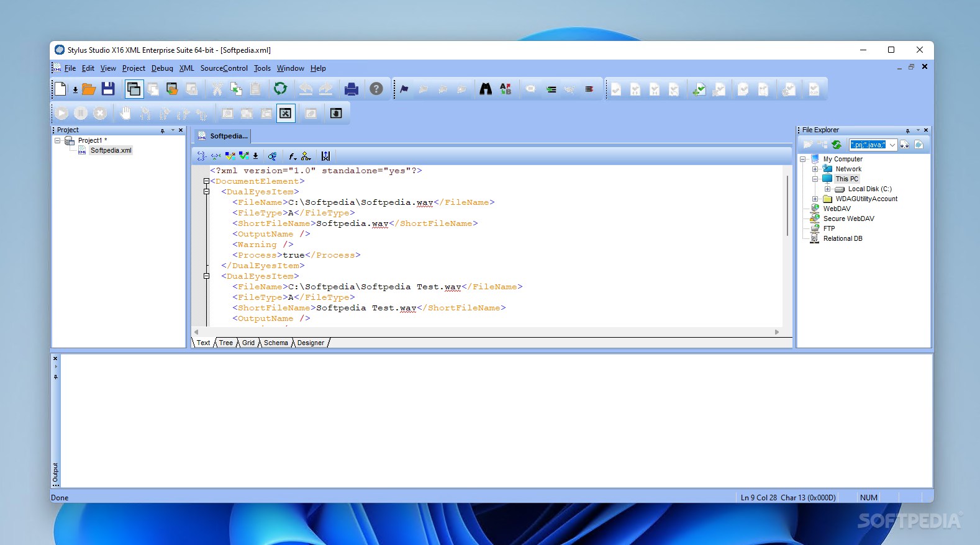This screenshot has height=545, width=980.
Task: Close the File Explorer panel
Action: click(x=926, y=130)
